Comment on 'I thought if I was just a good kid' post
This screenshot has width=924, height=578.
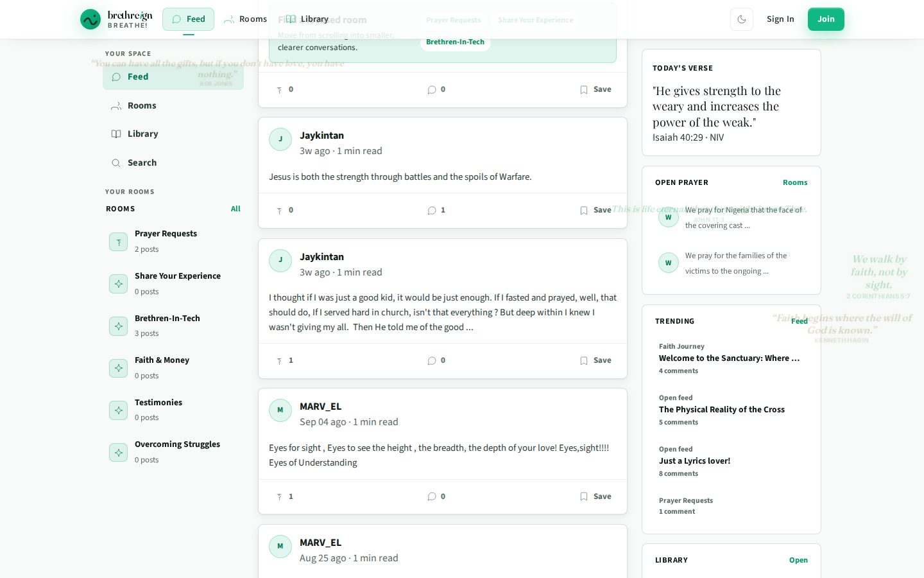coord(436,360)
